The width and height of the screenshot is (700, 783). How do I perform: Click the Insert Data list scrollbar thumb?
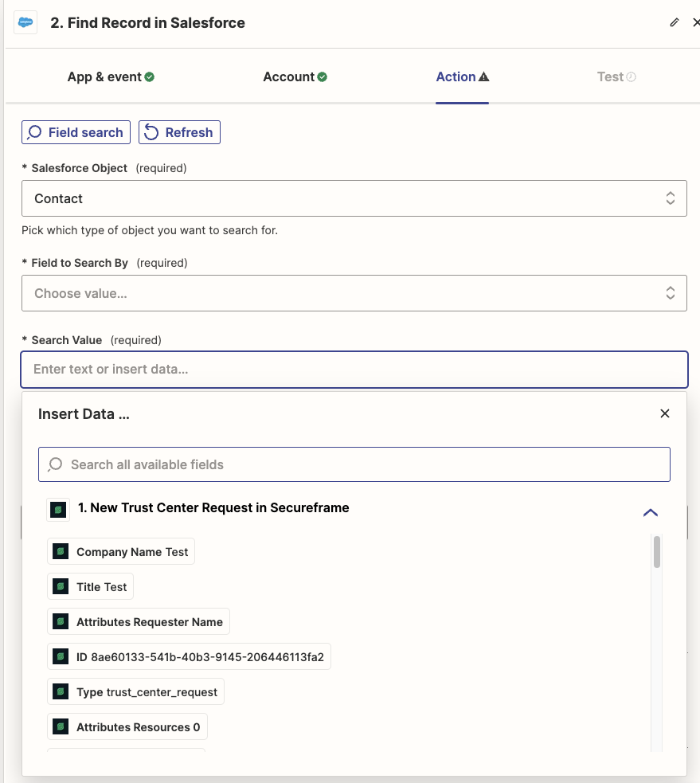tap(656, 552)
